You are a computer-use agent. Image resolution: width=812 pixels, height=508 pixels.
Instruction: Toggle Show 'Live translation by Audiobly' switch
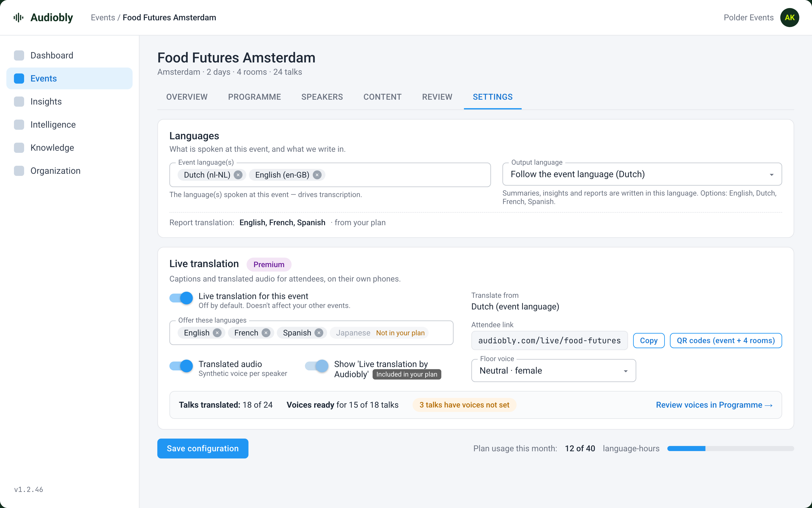[x=317, y=366]
